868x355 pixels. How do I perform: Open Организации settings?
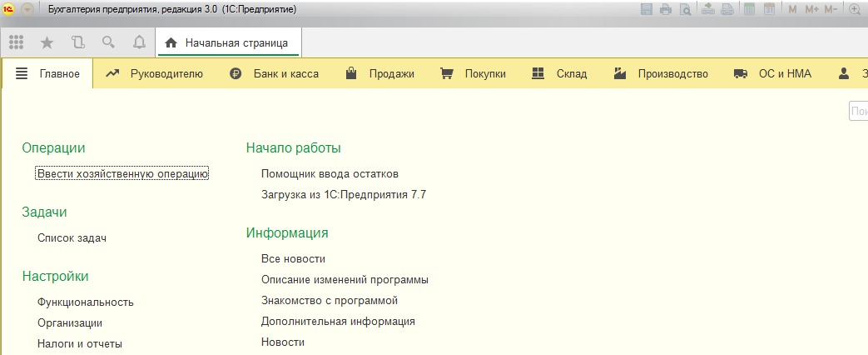click(70, 322)
